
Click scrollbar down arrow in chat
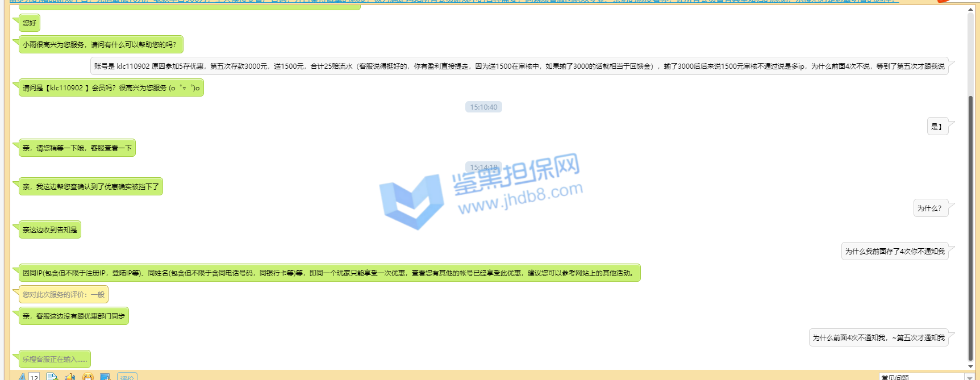click(x=970, y=366)
